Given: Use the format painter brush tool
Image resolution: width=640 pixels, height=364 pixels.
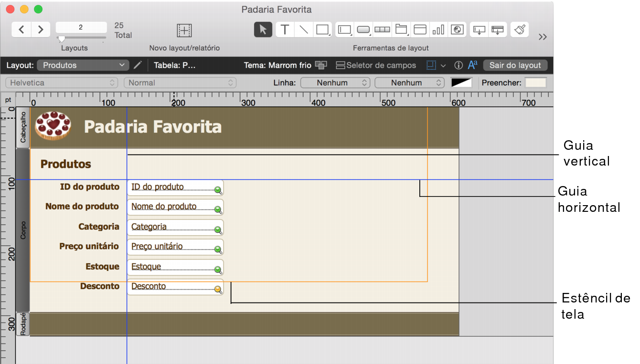Looking at the screenshot, I should click(x=519, y=29).
